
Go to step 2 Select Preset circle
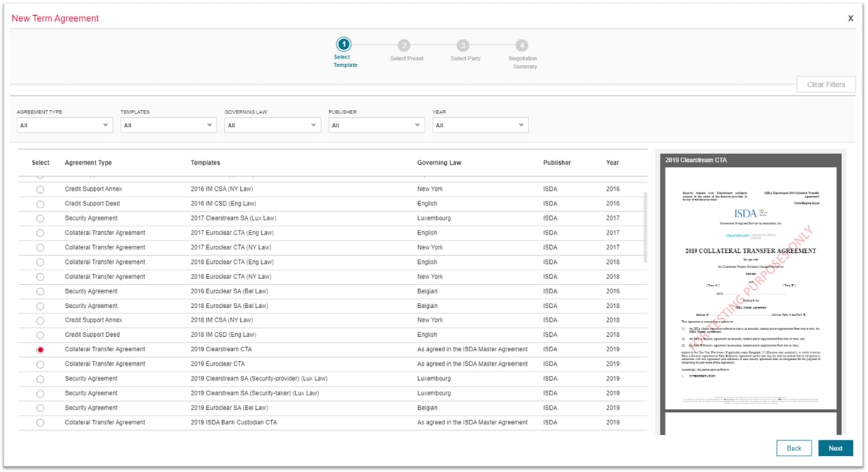pyautogui.click(x=404, y=45)
